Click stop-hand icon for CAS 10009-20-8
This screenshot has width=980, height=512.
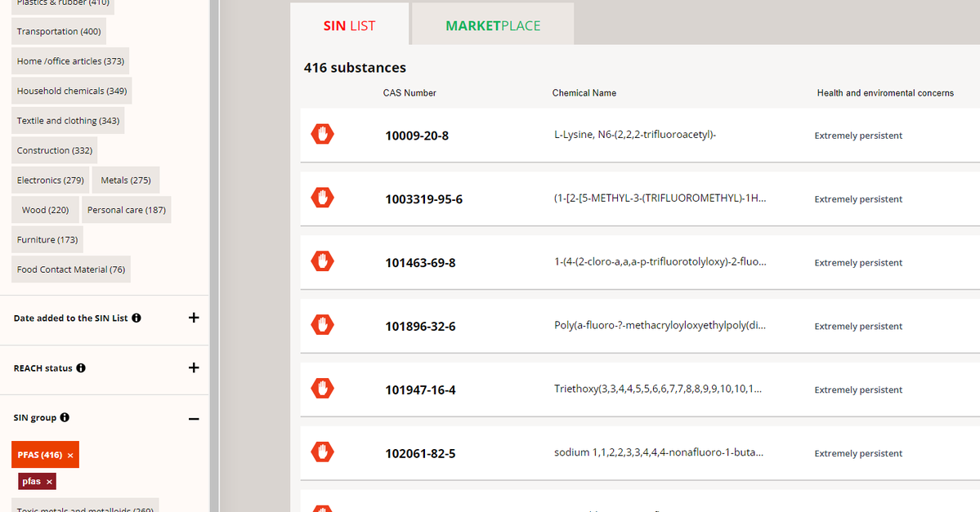pyautogui.click(x=322, y=134)
